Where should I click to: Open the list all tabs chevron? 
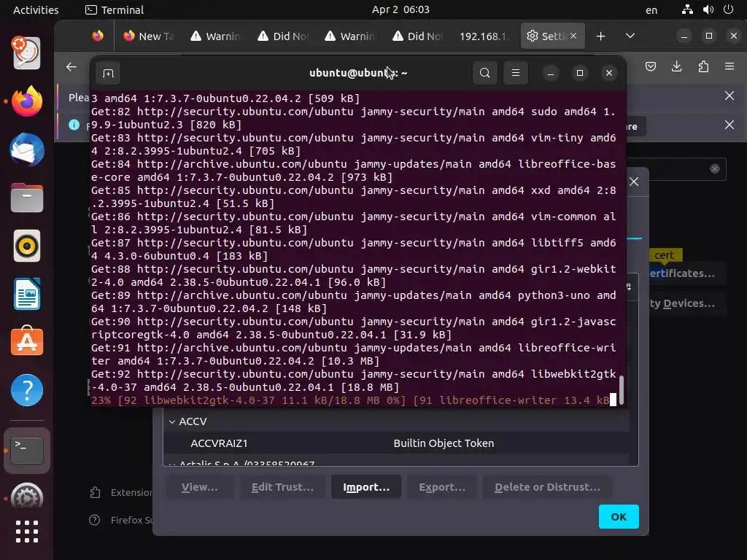click(630, 36)
